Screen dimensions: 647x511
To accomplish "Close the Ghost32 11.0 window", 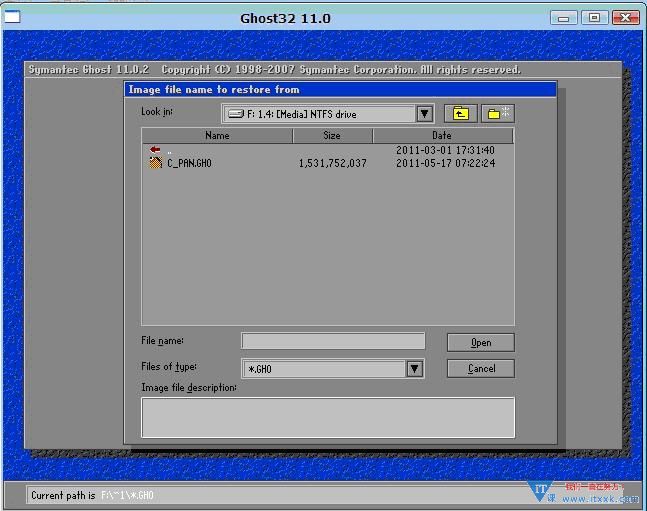I will [626, 18].
